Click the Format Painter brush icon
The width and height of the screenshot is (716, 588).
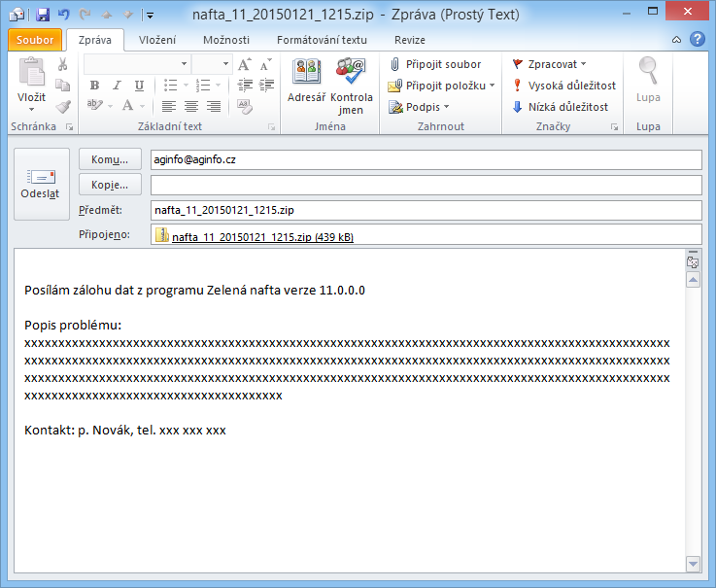click(62, 107)
